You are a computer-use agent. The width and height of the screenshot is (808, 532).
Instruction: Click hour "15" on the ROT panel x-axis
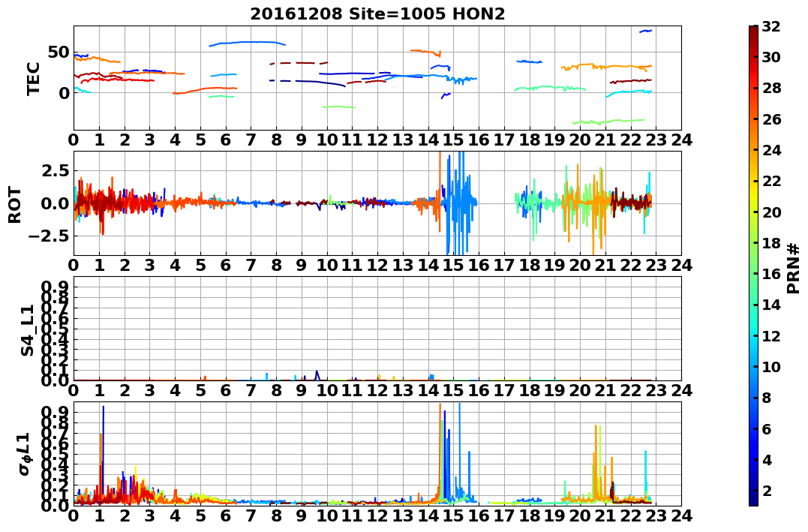coord(453,265)
